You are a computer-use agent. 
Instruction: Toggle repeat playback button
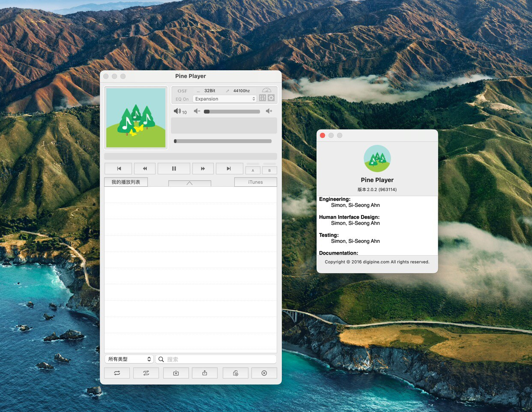pyautogui.click(x=117, y=373)
